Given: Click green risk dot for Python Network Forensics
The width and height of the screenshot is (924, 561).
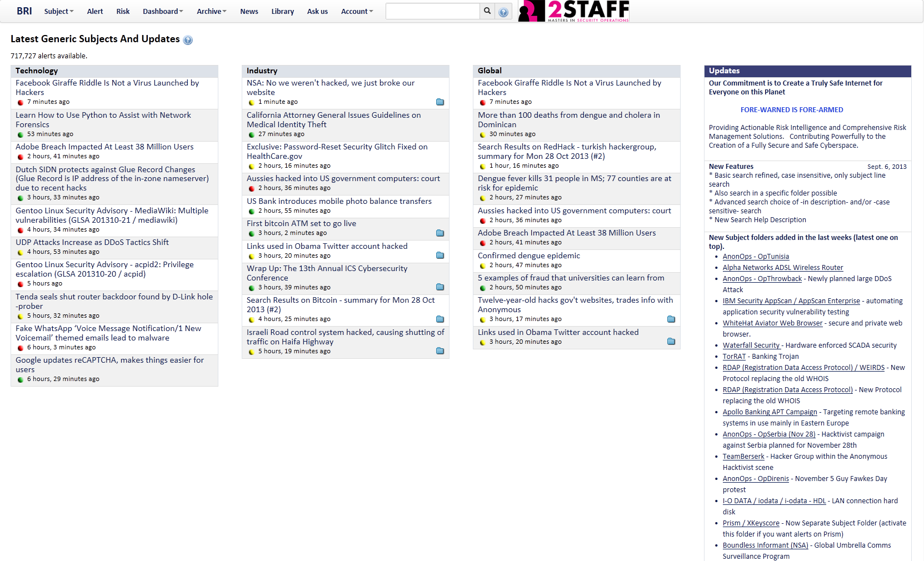Looking at the screenshot, I should (x=21, y=135).
